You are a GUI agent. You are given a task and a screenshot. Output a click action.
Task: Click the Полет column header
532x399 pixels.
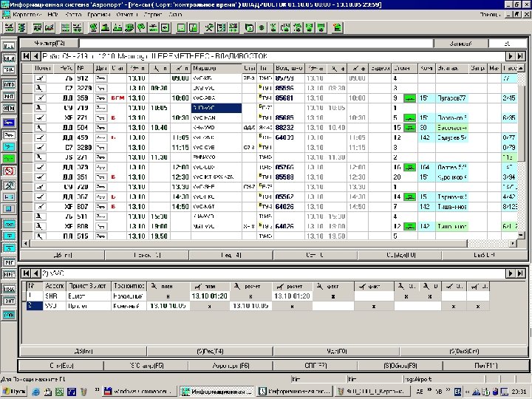(x=42, y=68)
